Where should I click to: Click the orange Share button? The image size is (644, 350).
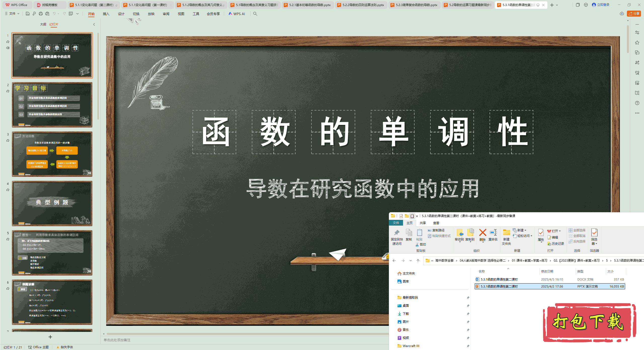click(634, 14)
